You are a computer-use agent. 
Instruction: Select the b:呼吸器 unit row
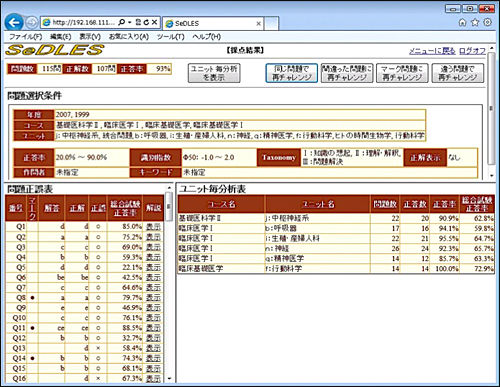(x=336, y=228)
